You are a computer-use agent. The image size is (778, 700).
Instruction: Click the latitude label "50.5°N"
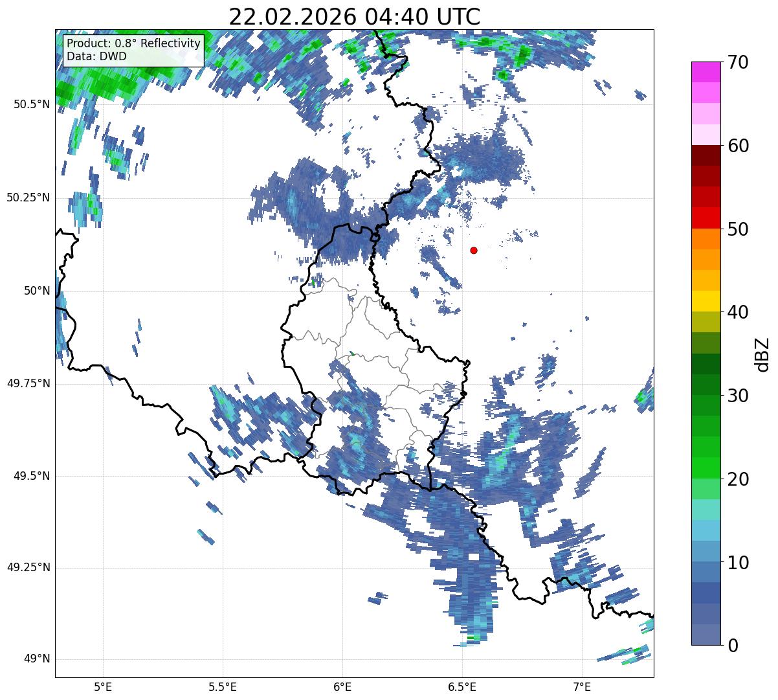click(x=31, y=104)
